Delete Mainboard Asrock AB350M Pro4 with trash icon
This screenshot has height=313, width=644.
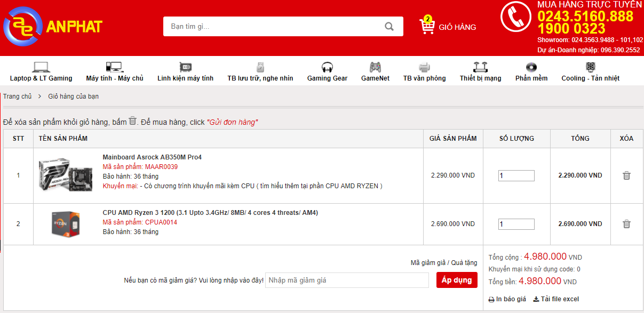627,175
